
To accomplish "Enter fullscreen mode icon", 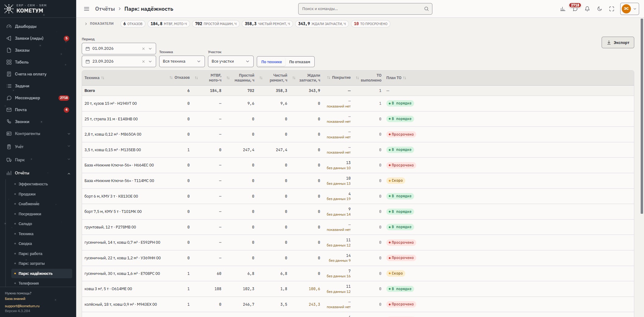I will click(612, 9).
